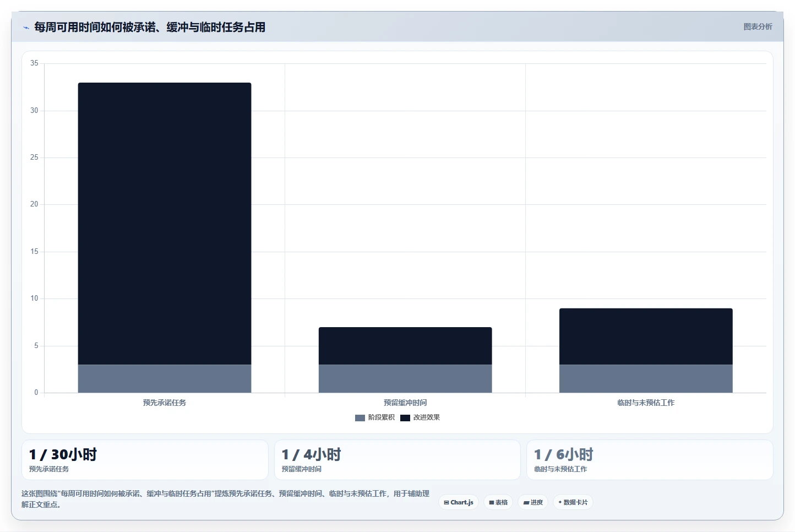The height and width of the screenshot is (532, 795).
Task: Click the 预先承诺任务 x-axis label
Action: click(x=165, y=403)
